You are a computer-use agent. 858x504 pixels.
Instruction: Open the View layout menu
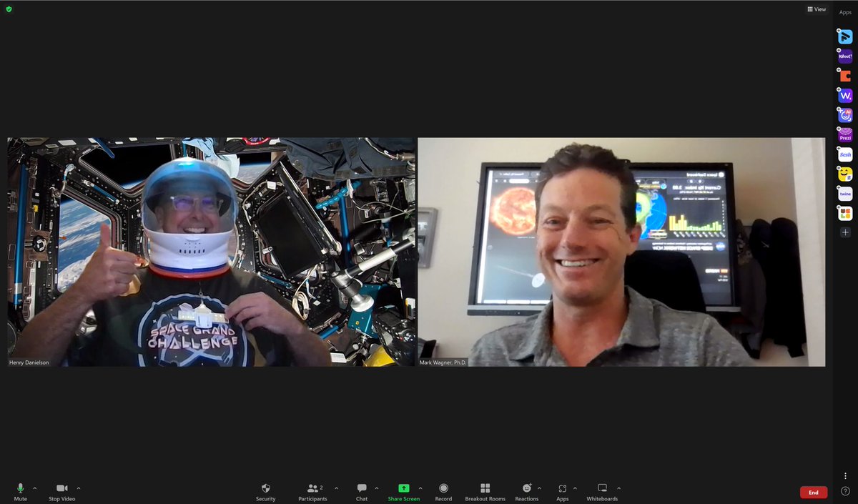817,9
